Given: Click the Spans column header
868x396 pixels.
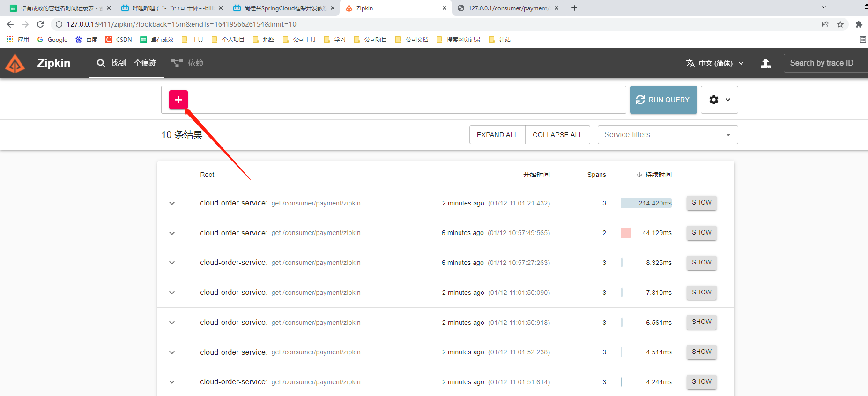Looking at the screenshot, I should [x=596, y=175].
